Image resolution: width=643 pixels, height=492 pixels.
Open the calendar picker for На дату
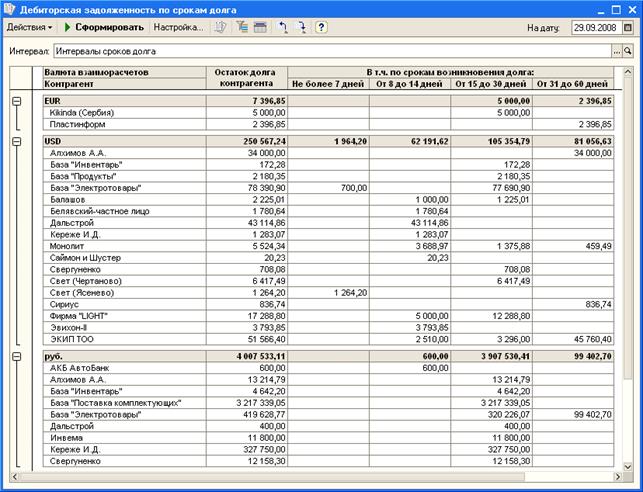631,27
